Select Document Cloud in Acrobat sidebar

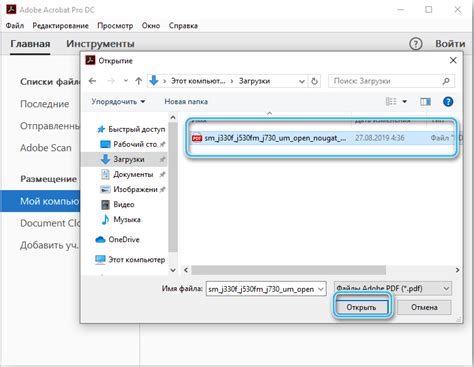point(50,223)
